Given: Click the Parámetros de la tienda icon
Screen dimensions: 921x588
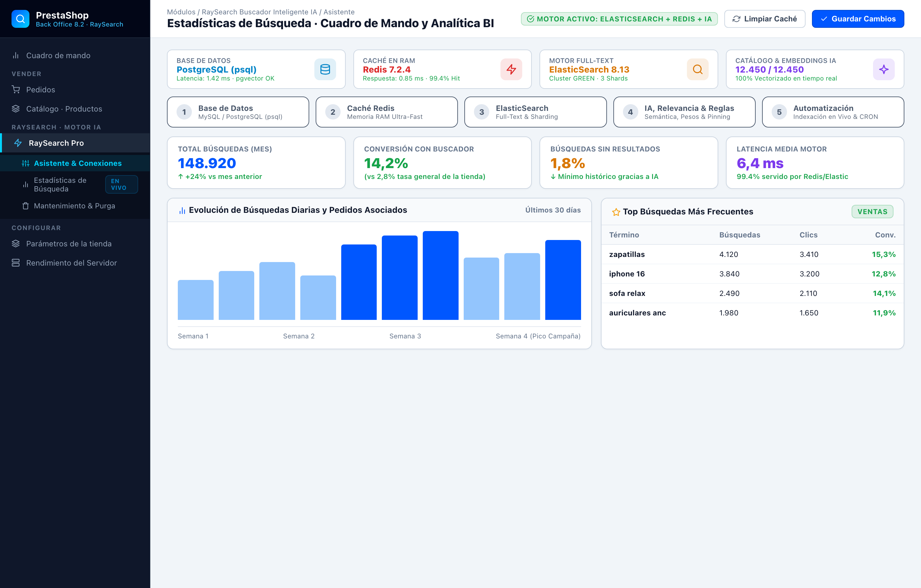Looking at the screenshot, I should click(16, 244).
